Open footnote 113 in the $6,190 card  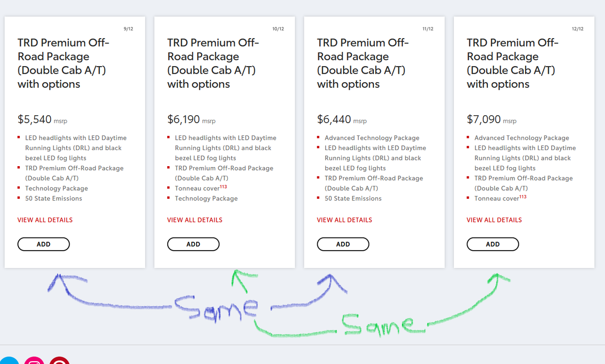[224, 186]
